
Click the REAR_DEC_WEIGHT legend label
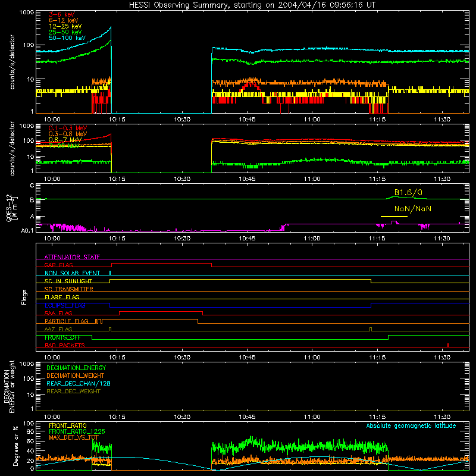click(x=73, y=392)
